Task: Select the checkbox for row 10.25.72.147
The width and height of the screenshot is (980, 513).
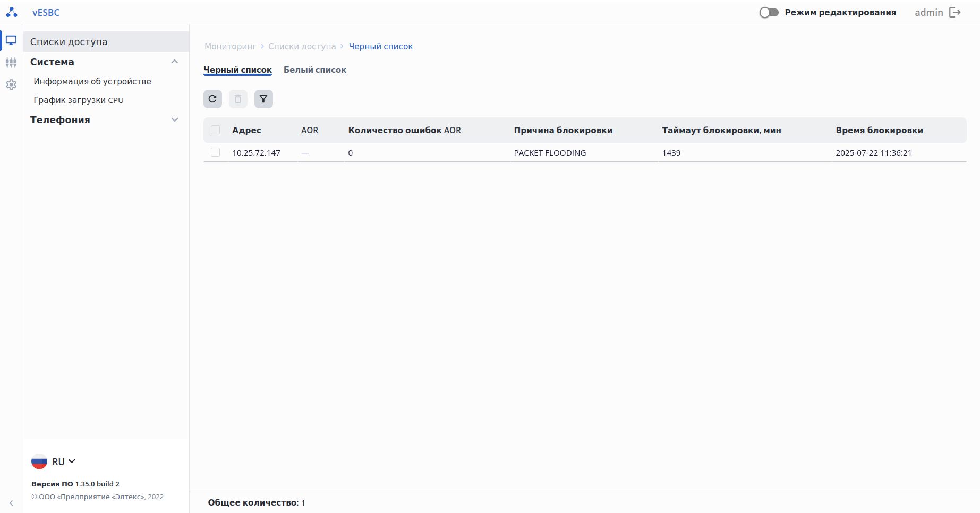Action: [215, 152]
